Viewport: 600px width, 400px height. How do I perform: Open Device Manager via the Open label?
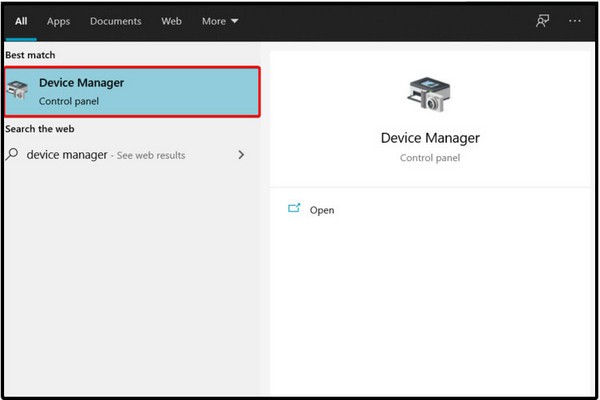[322, 210]
